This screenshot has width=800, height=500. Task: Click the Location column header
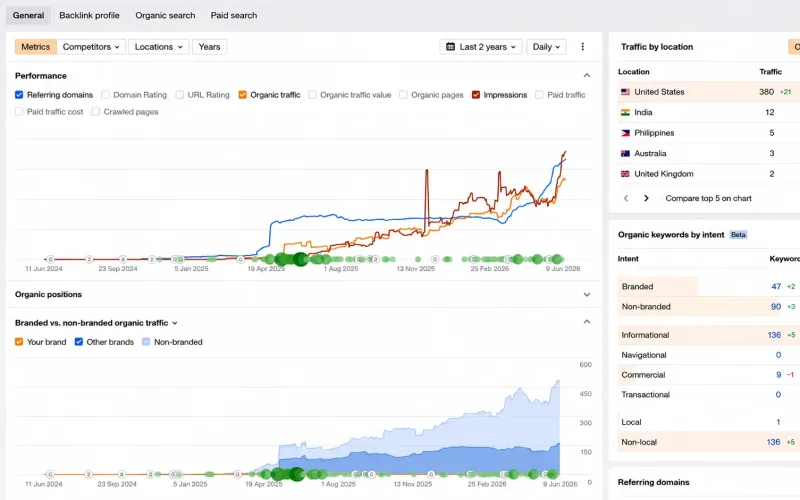point(634,71)
